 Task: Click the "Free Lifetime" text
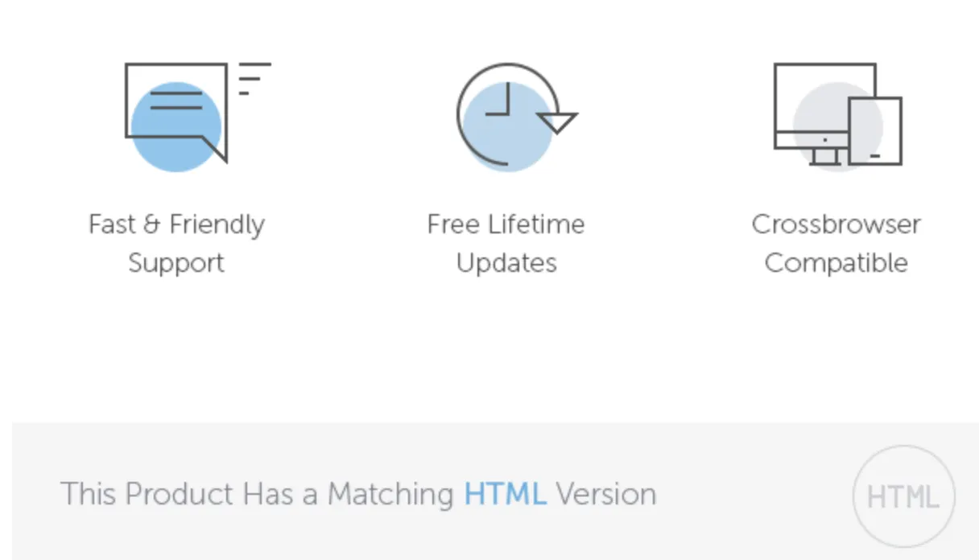506,224
